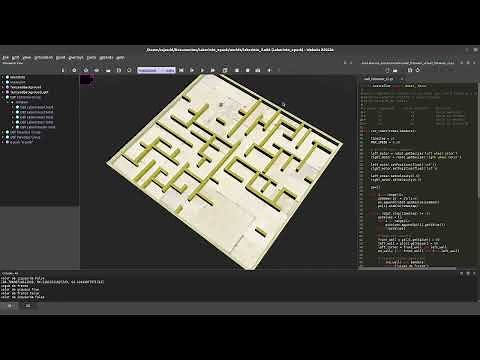Open the Wizards menu

click(x=106, y=57)
